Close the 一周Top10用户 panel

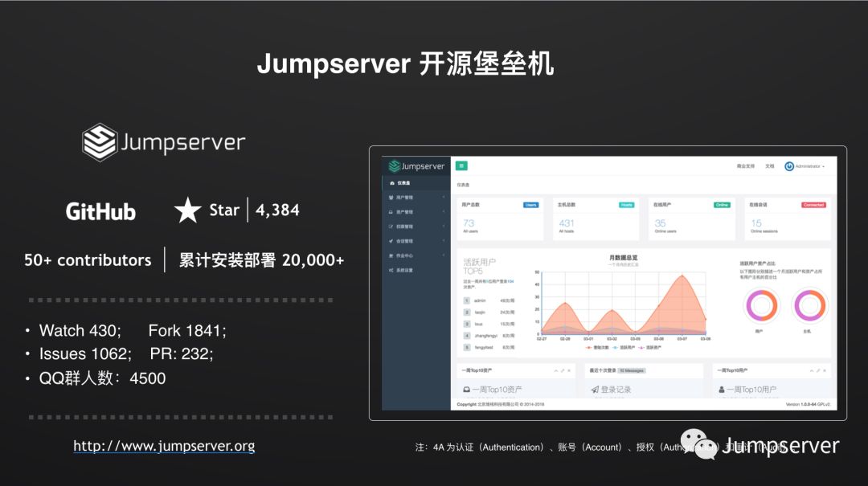pos(825,370)
